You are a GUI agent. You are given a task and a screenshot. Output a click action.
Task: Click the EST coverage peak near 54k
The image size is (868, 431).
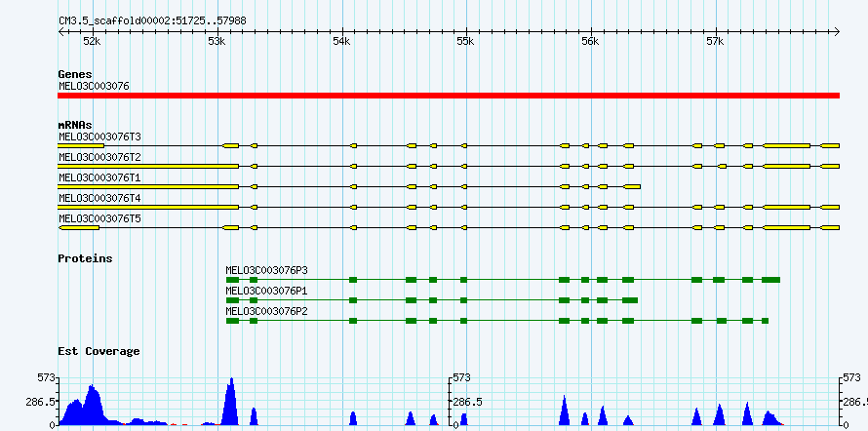pos(353,418)
